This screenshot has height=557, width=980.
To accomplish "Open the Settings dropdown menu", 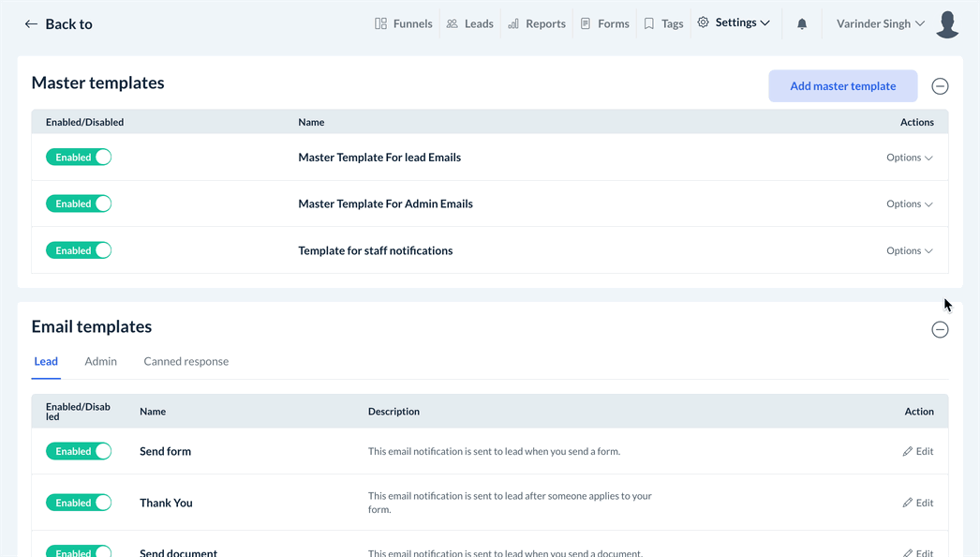I will (735, 23).
